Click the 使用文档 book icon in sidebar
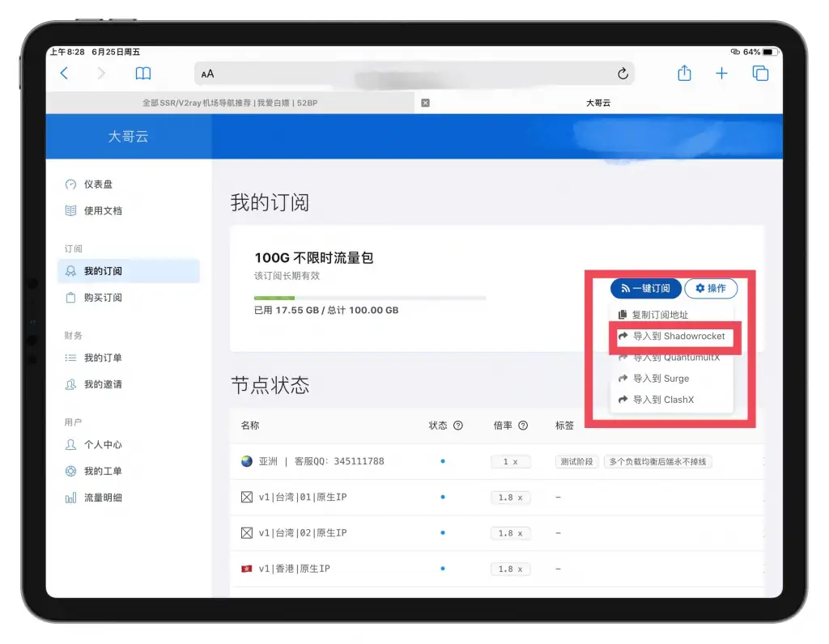 (x=70, y=211)
